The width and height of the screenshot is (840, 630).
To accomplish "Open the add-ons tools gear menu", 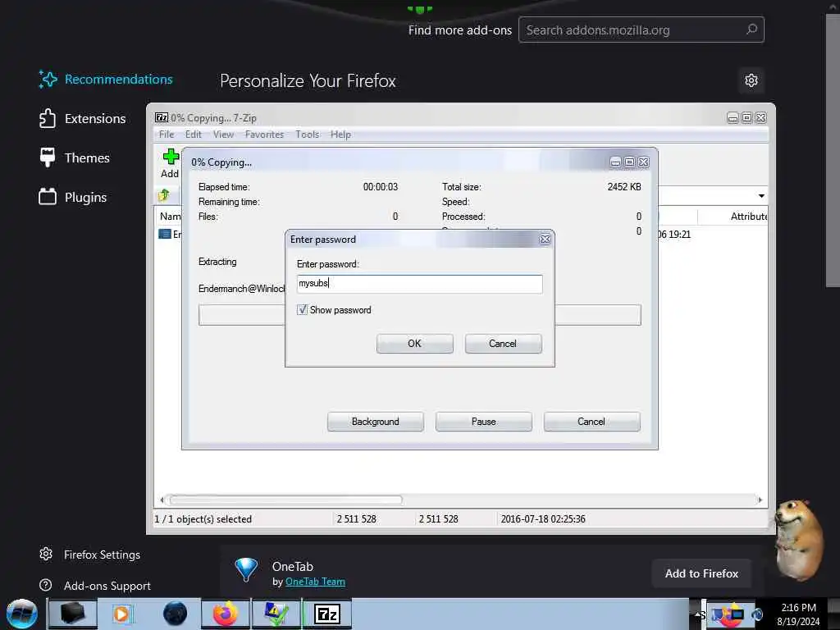I will point(751,80).
